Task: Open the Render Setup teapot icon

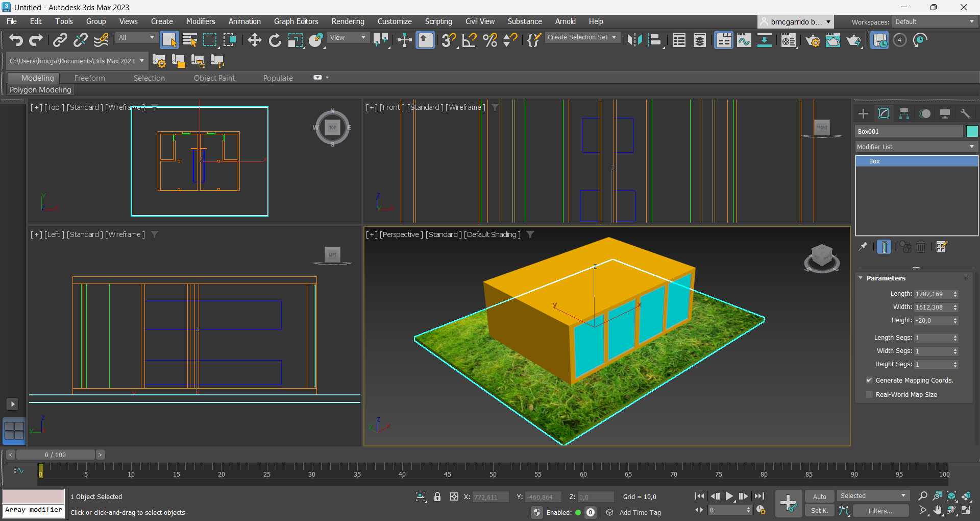Action: coord(813,40)
